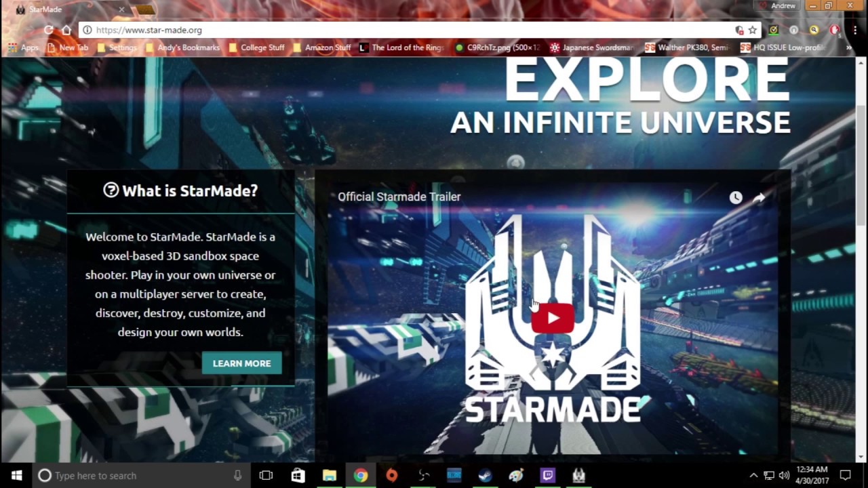Bookmark this page with the star icon
The image size is (868, 488).
(x=753, y=30)
